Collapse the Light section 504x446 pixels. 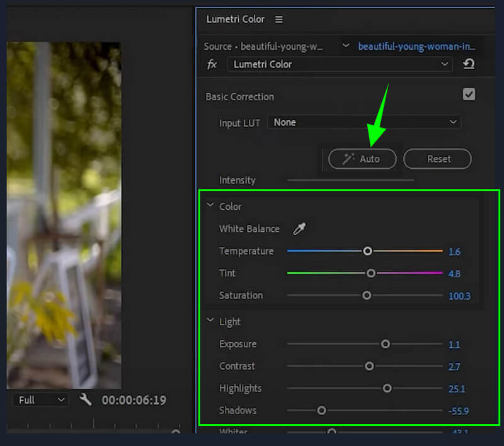coord(210,321)
